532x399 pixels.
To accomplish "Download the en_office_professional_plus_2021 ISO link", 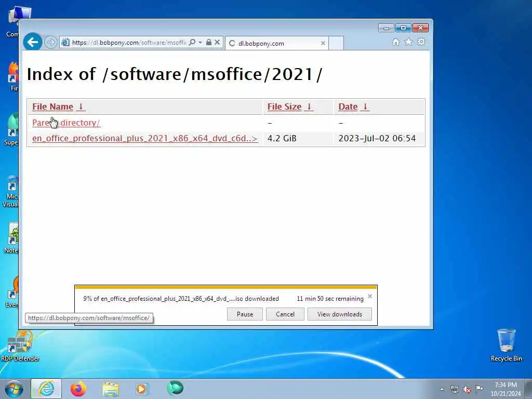I will [145, 138].
